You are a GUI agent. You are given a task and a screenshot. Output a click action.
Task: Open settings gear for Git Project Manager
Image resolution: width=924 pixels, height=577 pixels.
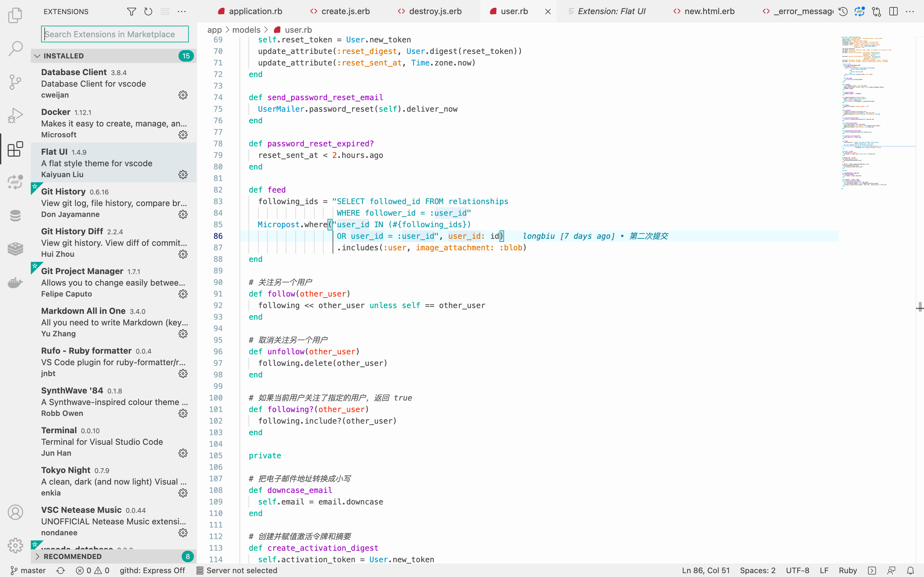[183, 294]
